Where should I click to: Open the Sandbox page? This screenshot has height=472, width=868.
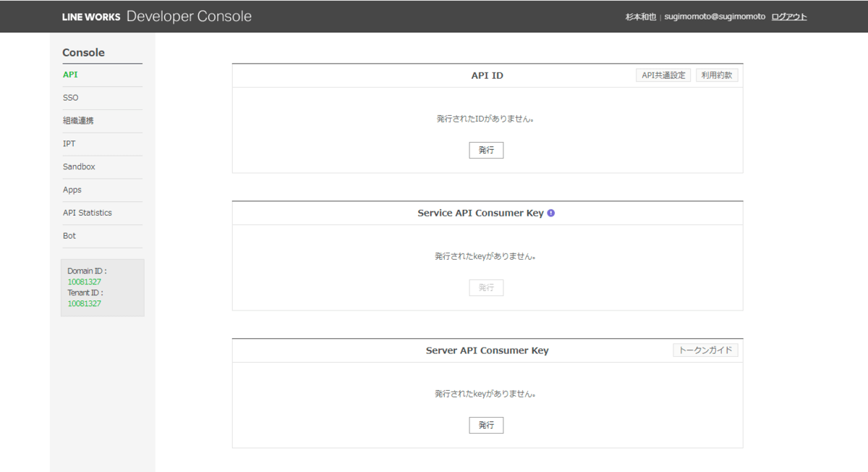pos(79,167)
